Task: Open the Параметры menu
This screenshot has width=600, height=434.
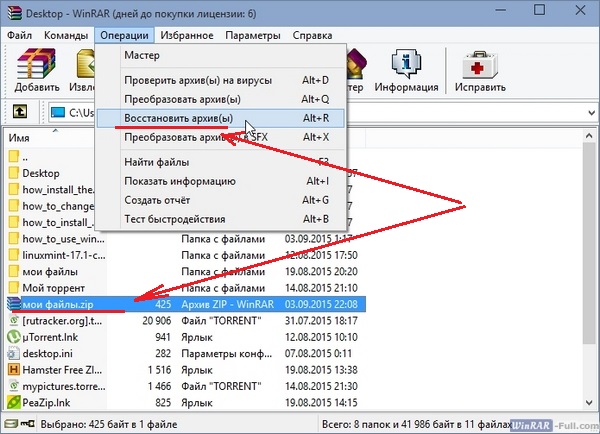Action: pos(252,35)
